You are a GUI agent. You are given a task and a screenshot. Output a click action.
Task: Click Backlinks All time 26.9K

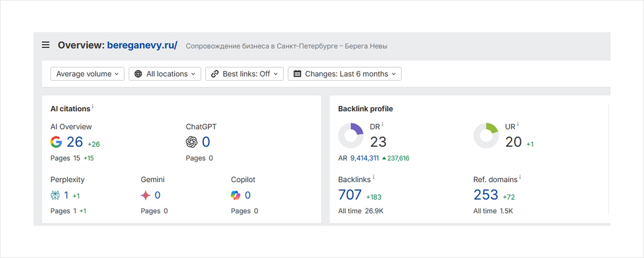click(x=361, y=211)
